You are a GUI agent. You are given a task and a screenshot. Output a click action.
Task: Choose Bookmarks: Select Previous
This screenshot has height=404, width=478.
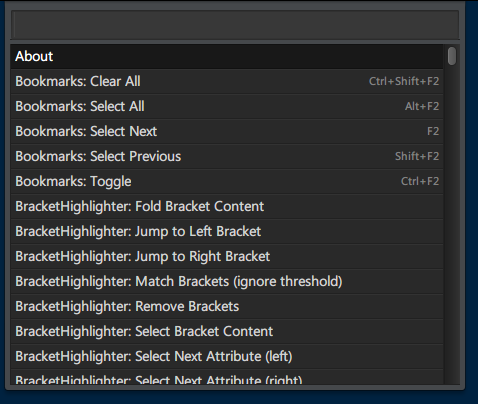227,157
